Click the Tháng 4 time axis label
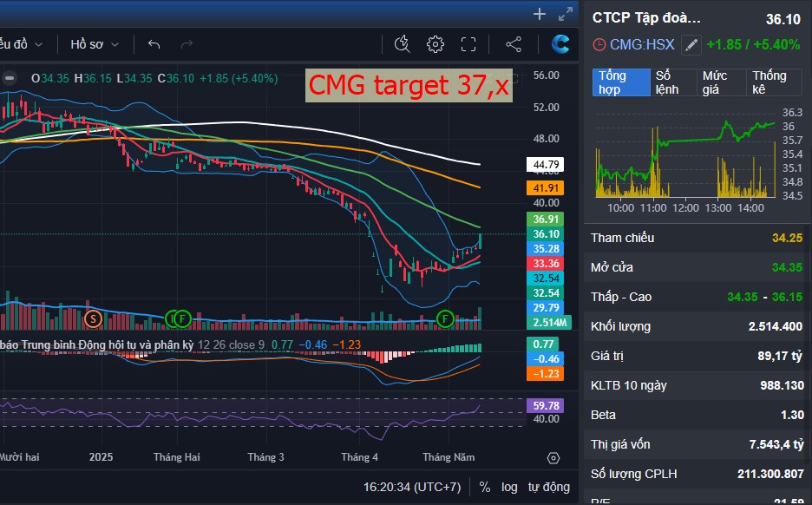Image resolution: width=812 pixels, height=505 pixels. tap(359, 457)
